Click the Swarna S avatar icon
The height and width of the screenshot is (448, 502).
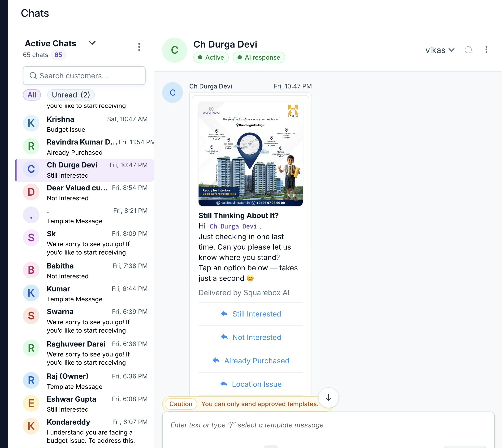31,316
